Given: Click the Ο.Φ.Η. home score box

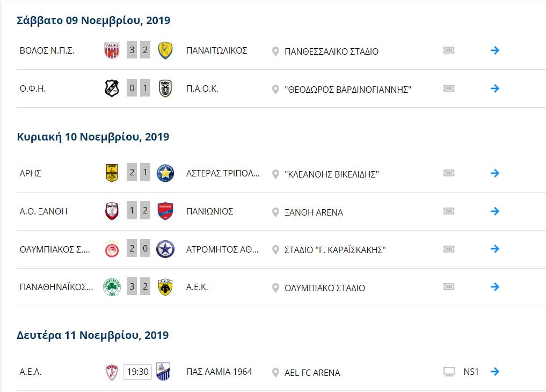Looking at the screenshot, I should [132, 88].
